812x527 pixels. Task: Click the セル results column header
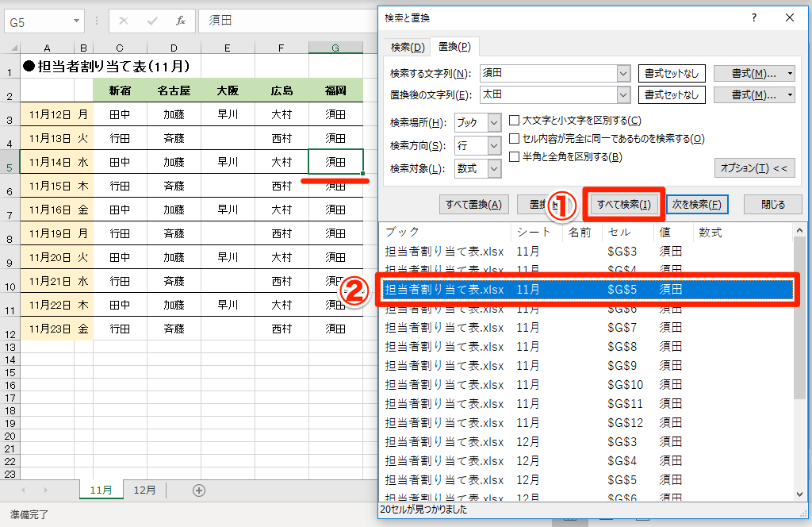pyautogui.click(x=628, y=232)
